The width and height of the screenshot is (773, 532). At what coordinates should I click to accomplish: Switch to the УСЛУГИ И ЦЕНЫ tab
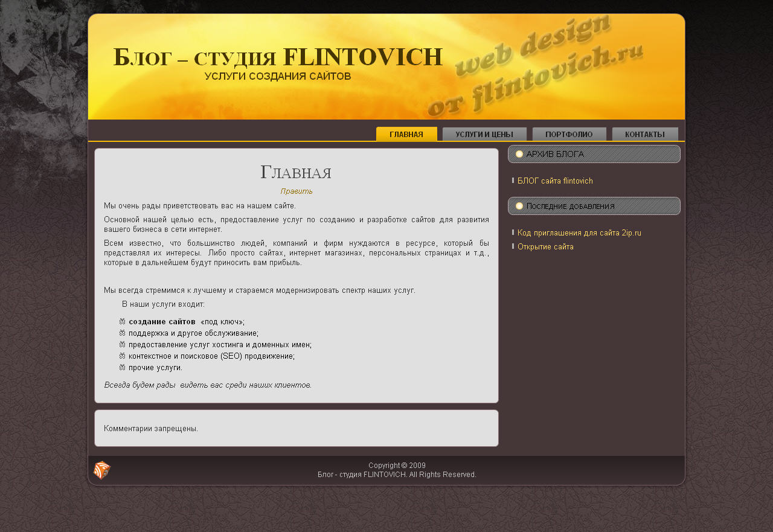click(x=485, y=133)
